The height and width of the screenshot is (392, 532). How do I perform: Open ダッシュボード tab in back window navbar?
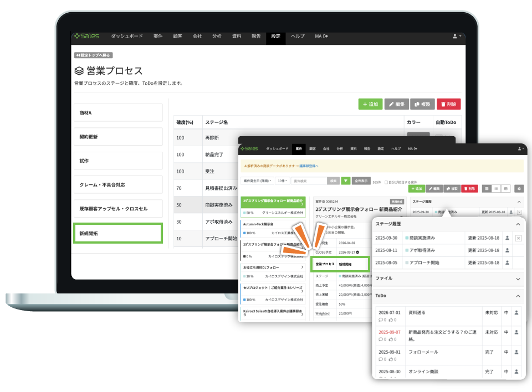tap(127, 37)
